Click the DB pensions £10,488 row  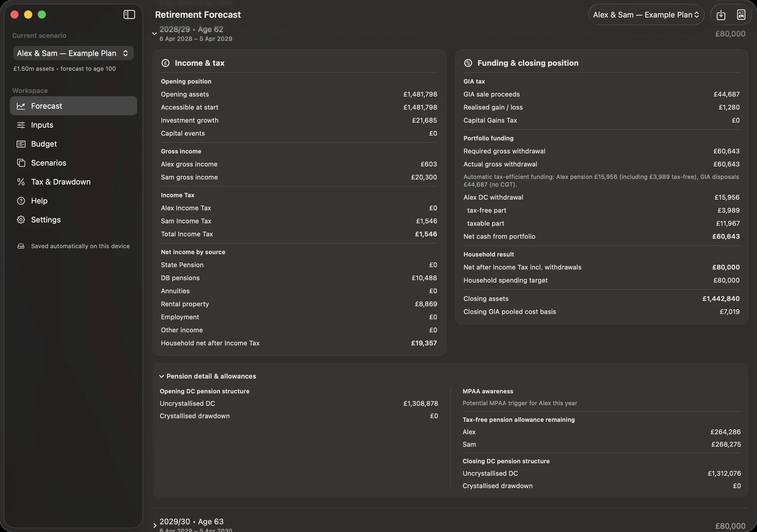(299, 278)
